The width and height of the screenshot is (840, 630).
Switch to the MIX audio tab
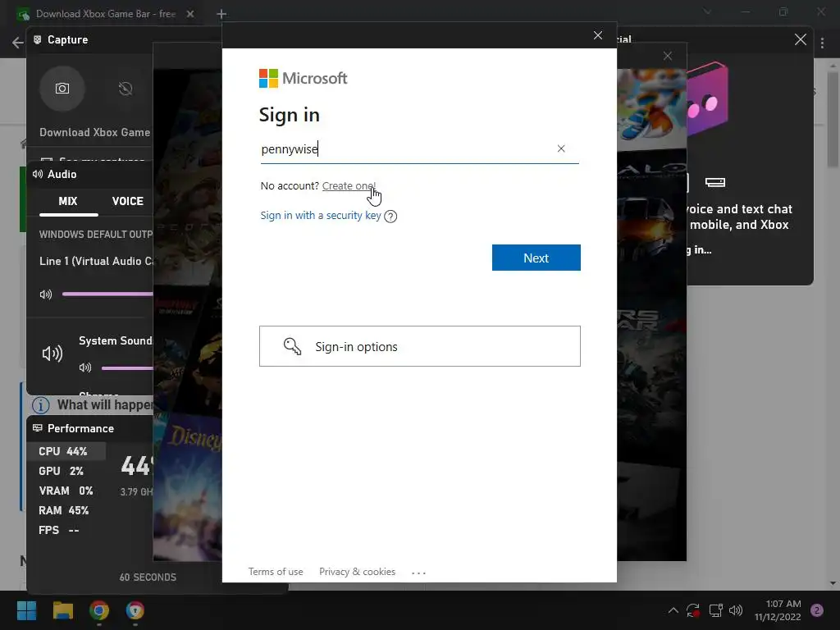pos(68,202)
